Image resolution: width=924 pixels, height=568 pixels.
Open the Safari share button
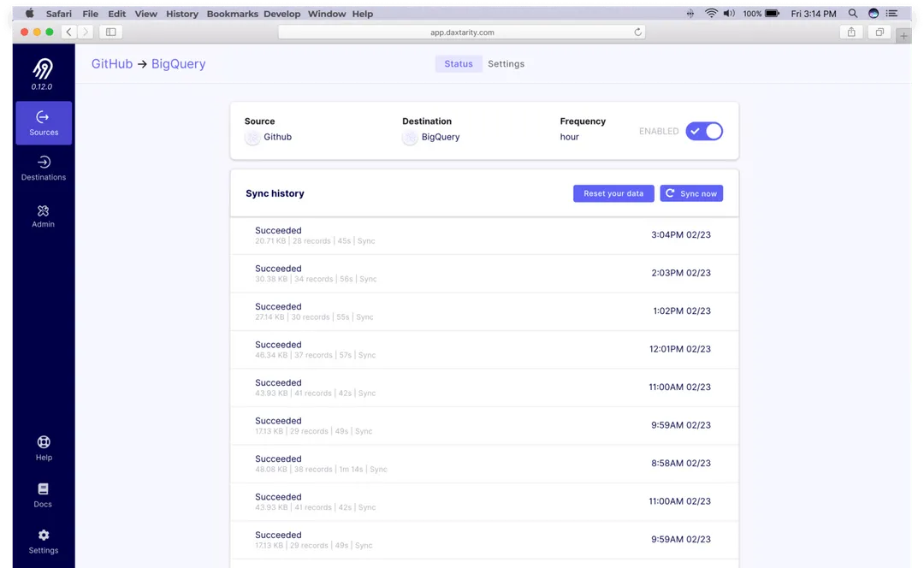[851, 32]
